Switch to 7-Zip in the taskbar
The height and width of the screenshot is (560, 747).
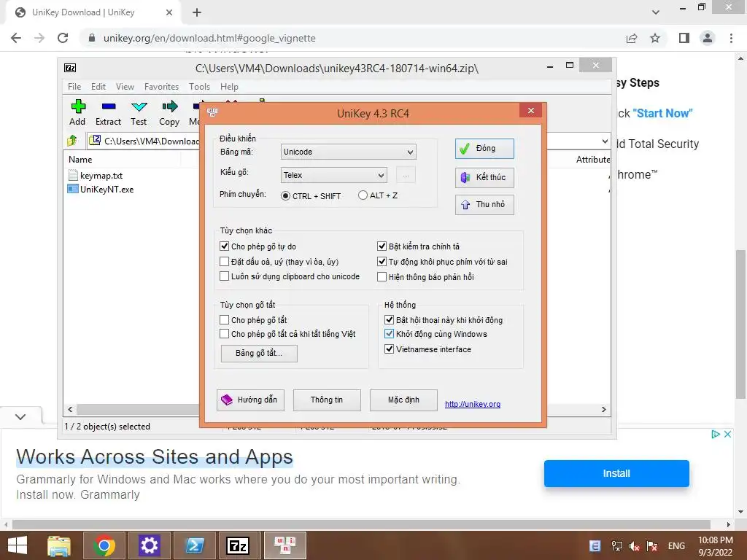pos(238,545)
